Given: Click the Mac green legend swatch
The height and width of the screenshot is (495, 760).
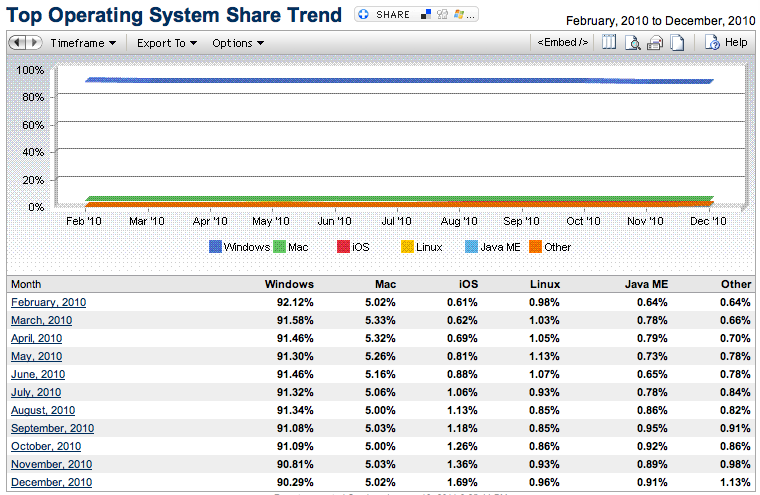Looking at the screenshot, I should (280, 247).
